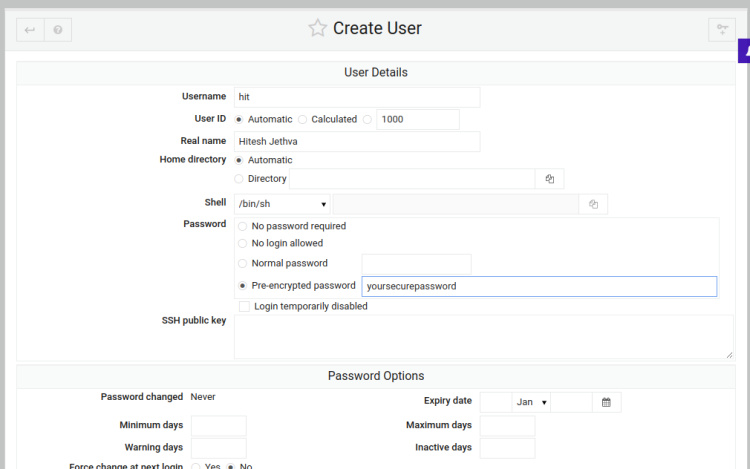Open the /bin/sh shell dropdown
Screen dimensions: 750x469
[282, 204]
